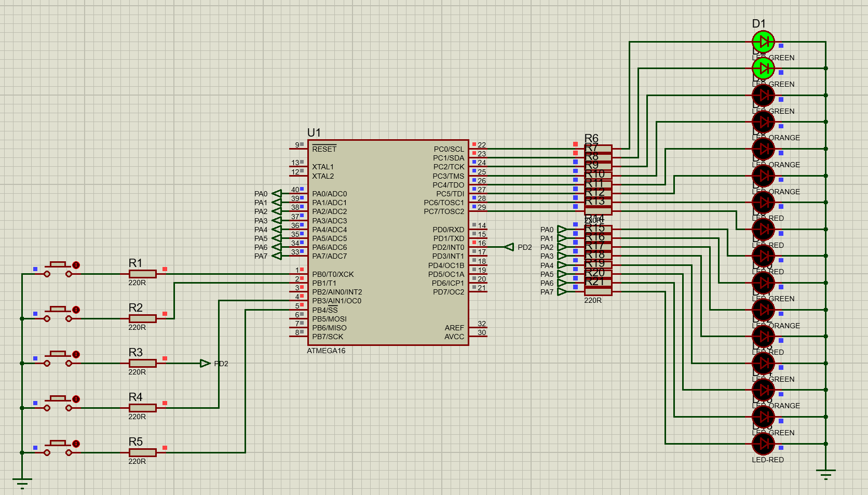
Task: Select resistor R4 on the schematic
Action: (x=142, y=408)
